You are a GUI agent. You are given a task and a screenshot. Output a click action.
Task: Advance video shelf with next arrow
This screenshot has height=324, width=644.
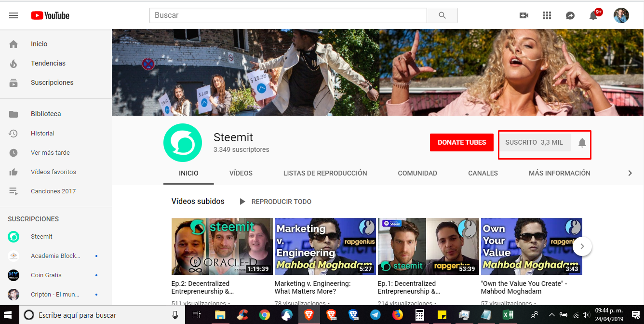(x=582, y=246)
